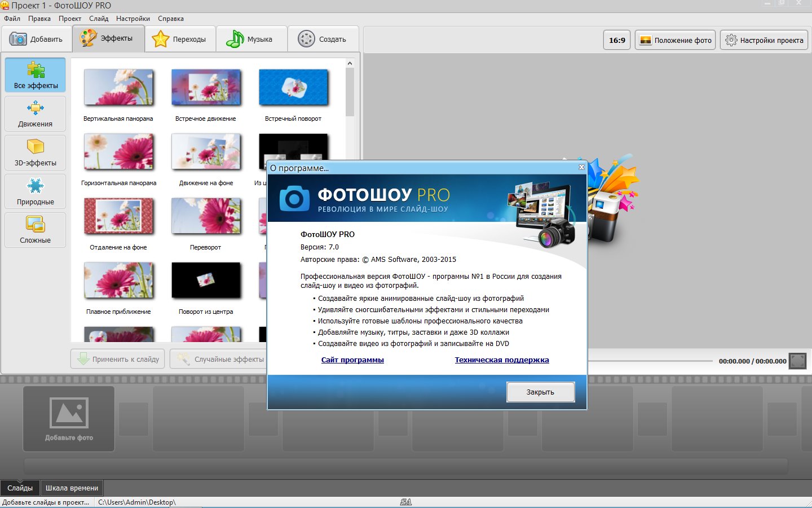The image size is (812, 508).
Task: Open Настройки проекта settings
Action: point(764,40)
